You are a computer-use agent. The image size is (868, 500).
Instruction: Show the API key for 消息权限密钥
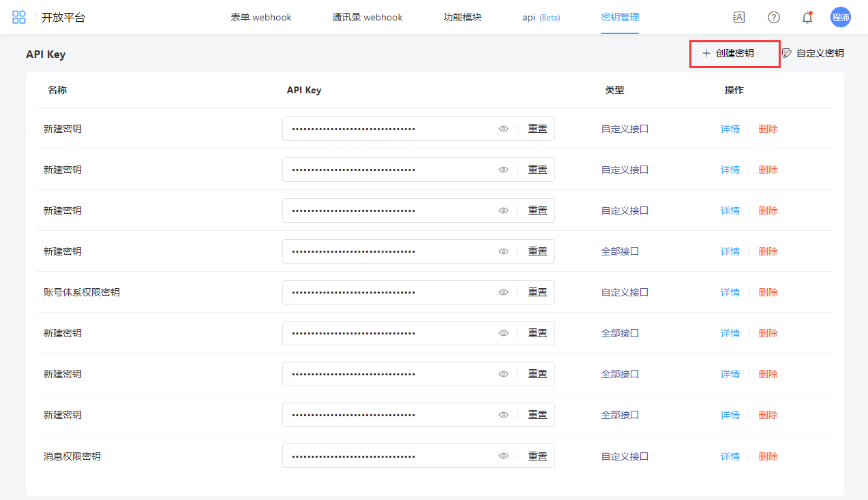tap(503, 456)
